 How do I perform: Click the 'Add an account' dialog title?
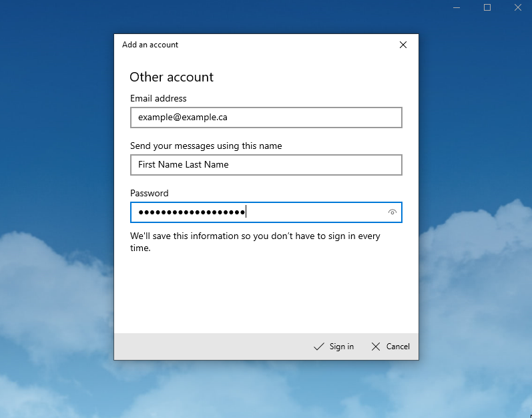point(150,45)
